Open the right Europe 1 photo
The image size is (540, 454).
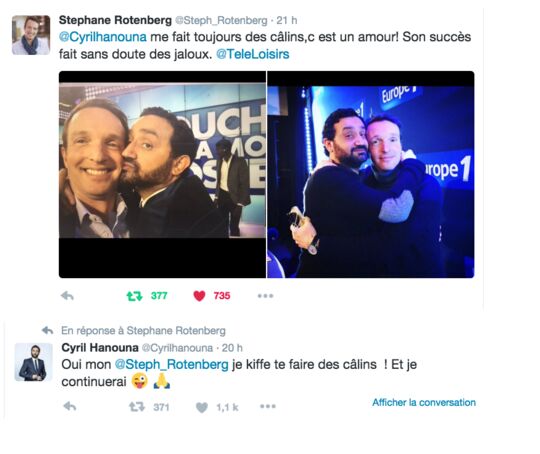pos(371,174)
